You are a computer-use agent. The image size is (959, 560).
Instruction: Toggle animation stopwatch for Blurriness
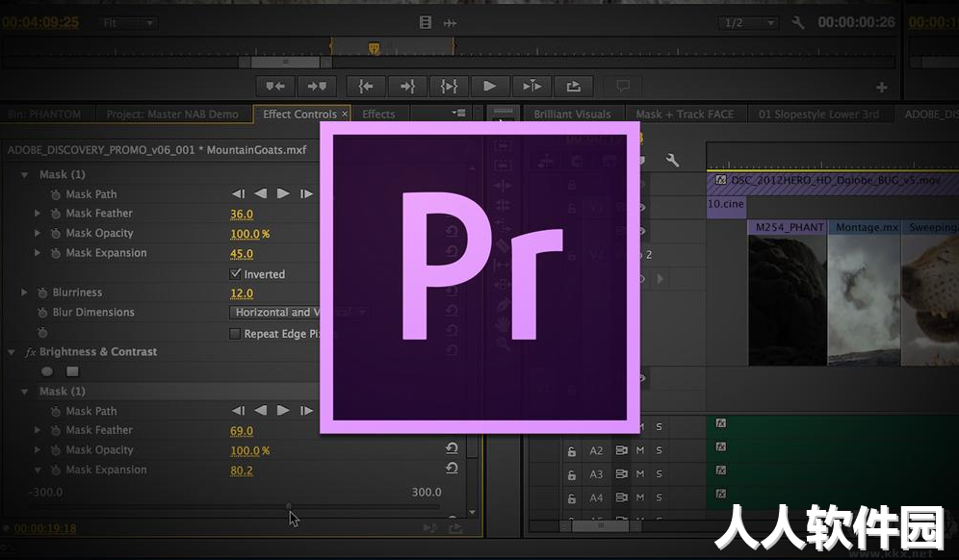point(42,293)
